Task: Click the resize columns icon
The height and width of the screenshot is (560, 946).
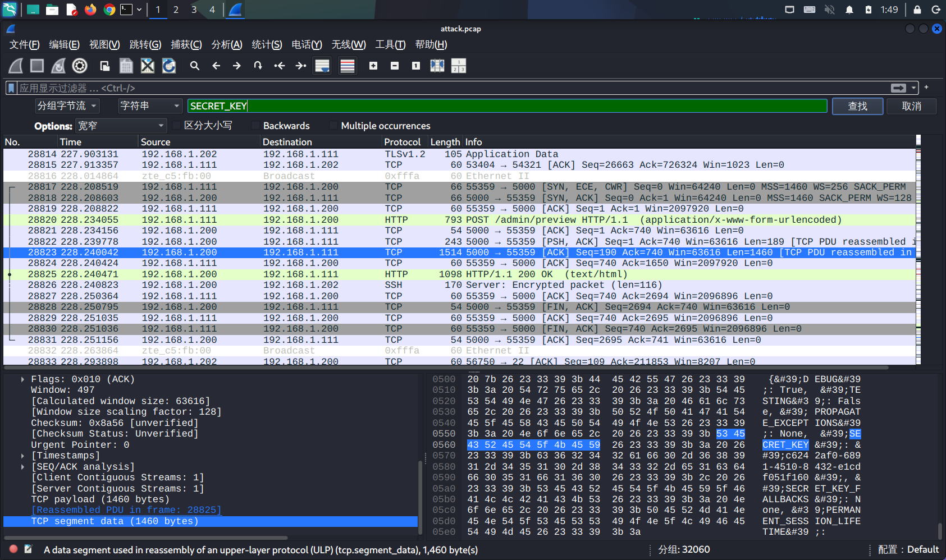Action: pyautogui.click(x=437, y=66)
